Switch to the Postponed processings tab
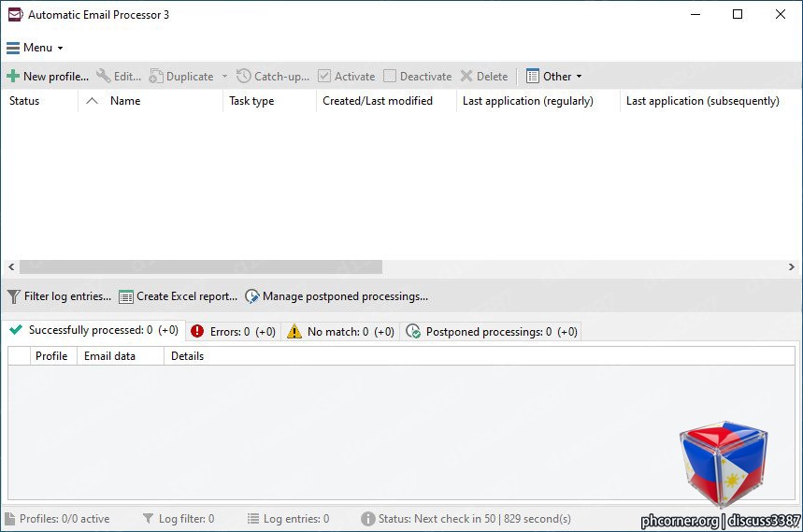This screenshot has height=532, width=803. 491,332
